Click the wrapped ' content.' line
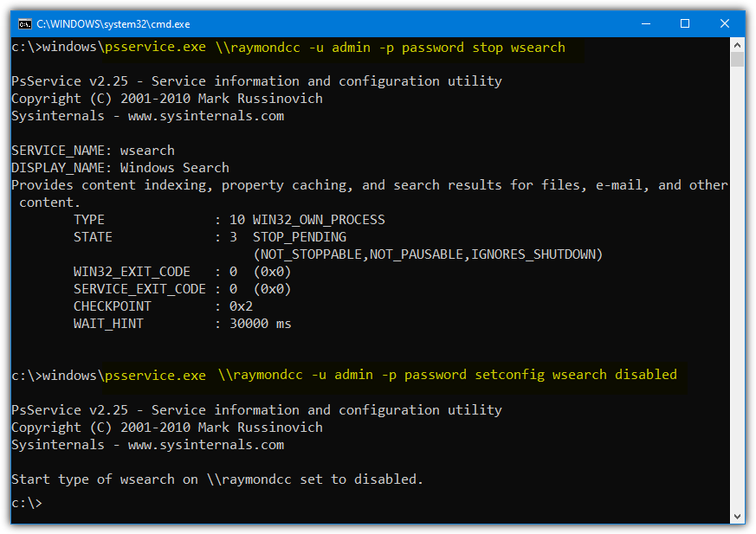Viewport: 756px width, 534px height. pos(49,203)
